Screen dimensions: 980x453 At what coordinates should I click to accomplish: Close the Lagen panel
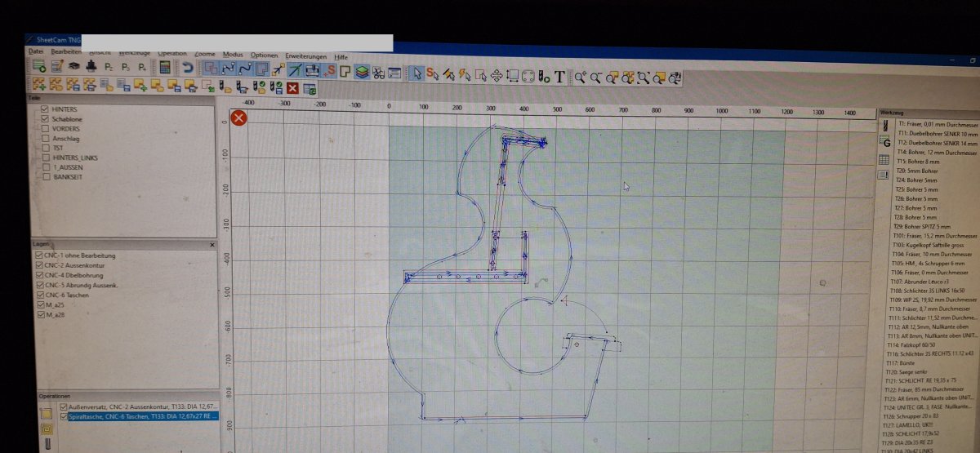point(212,244)
